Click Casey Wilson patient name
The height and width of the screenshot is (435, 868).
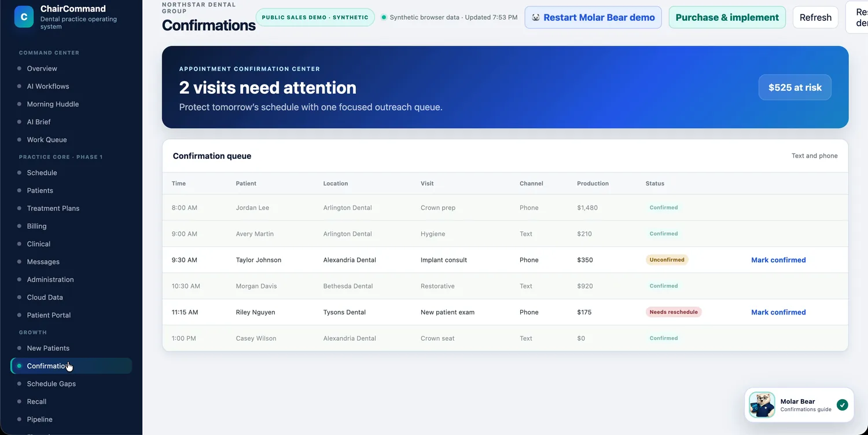pos(256,338)
